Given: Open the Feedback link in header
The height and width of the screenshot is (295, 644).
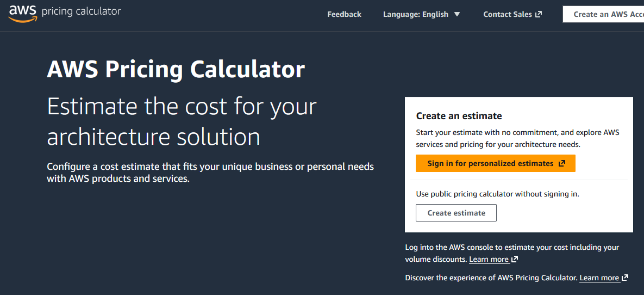Looking at the screenshot, I should [344, 14].
